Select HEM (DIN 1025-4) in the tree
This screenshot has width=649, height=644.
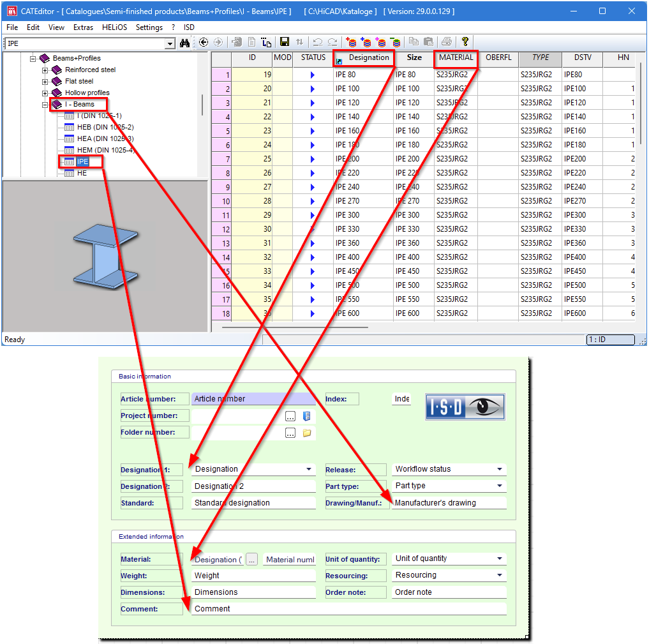click(x=106, y=150)
